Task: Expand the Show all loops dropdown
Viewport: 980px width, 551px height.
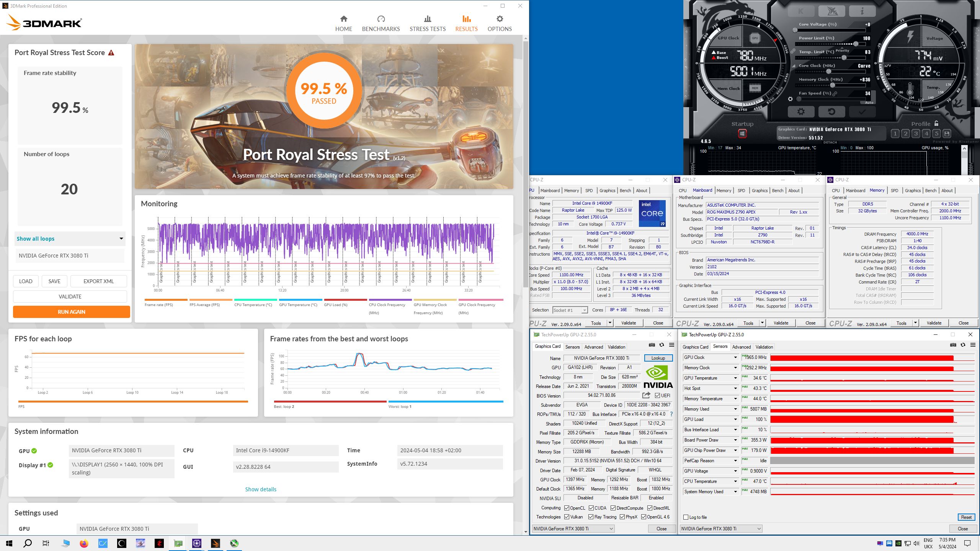Action: pyautogui.click(x=69, y=239)
